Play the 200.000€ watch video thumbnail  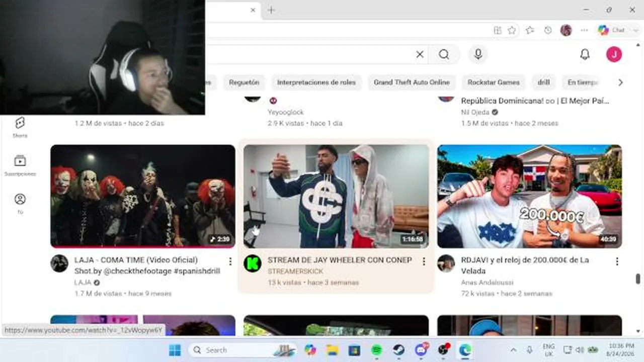click(529, 196)
